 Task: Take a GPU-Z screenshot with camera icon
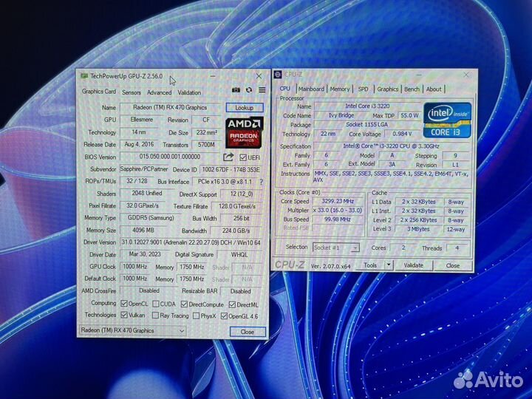pos(236,90)
